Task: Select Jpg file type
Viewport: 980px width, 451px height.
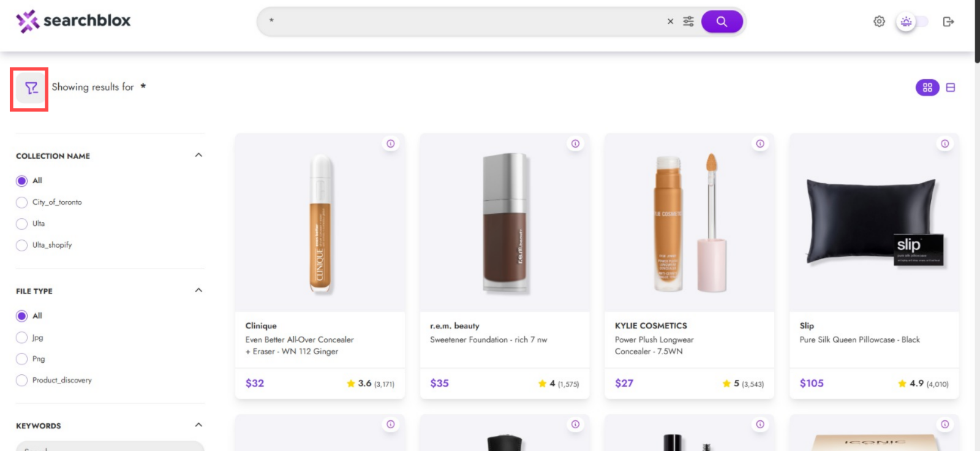Action: [x=22, y=338]
